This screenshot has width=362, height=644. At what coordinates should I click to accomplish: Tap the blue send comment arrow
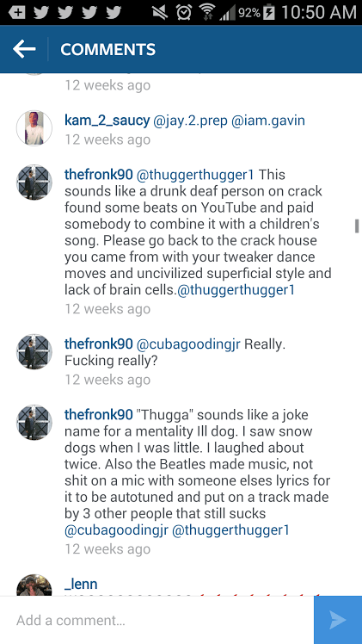pyautogui.click(x=338, y=620)
